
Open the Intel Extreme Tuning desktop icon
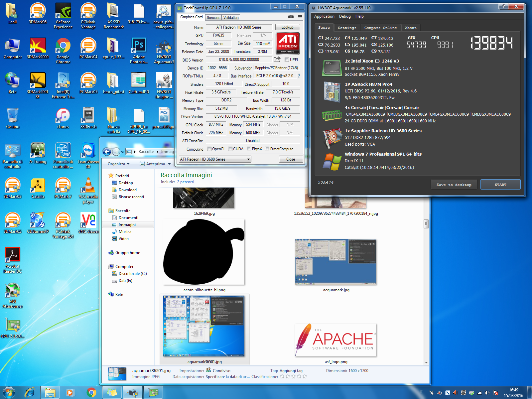(x=63, y=85)
